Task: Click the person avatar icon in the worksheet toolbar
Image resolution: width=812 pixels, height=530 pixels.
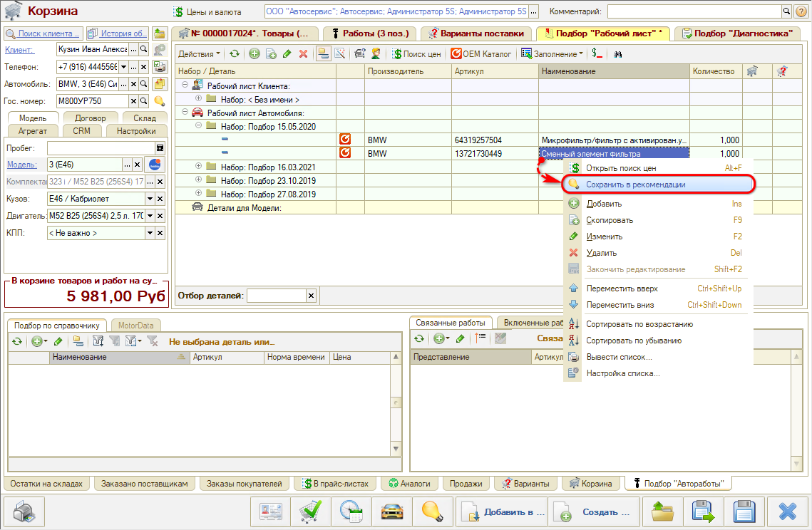Action: (376, 54)
